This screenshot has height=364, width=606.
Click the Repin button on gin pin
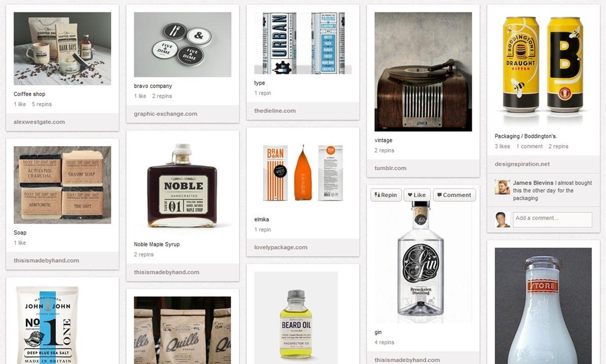pyautogui.click(x=386, y=195)
